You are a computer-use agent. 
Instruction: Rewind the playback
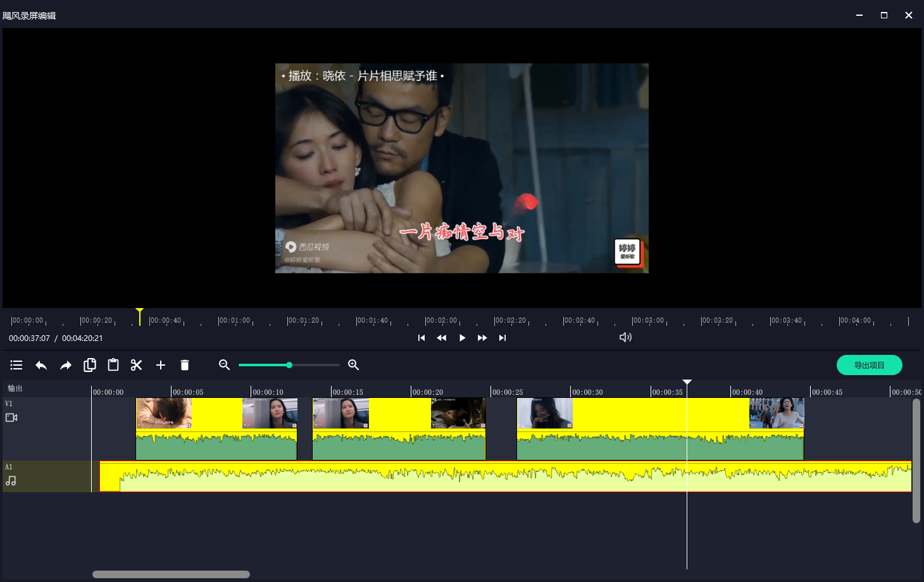[442, 338]
